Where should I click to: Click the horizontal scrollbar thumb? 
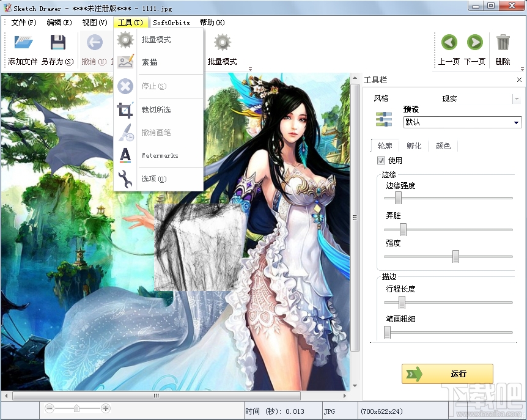pos(157,396)
